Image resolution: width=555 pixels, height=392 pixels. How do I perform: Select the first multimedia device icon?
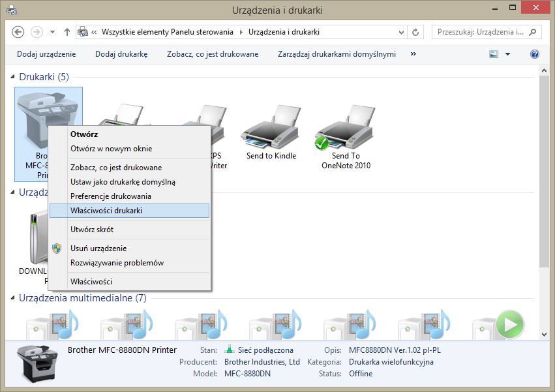point(52,324)
